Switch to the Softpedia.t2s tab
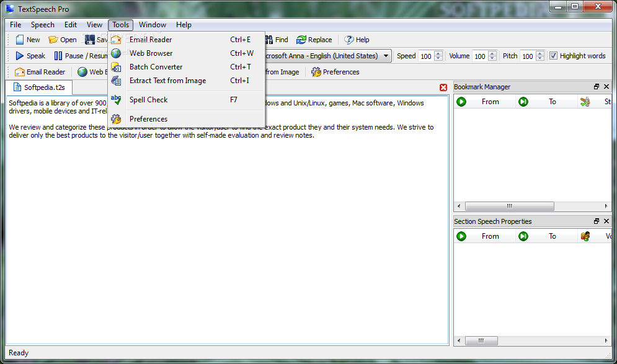Viewport: 617px width, 364px height. click(38, 87)
